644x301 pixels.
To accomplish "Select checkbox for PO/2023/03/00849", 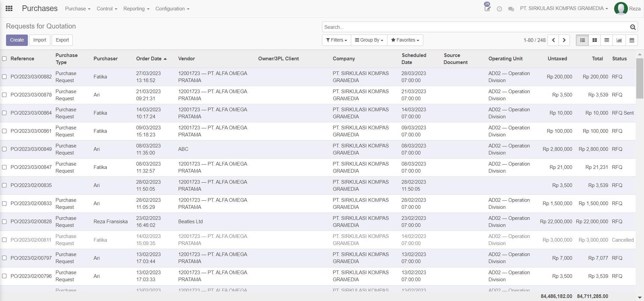I will 4,149.
